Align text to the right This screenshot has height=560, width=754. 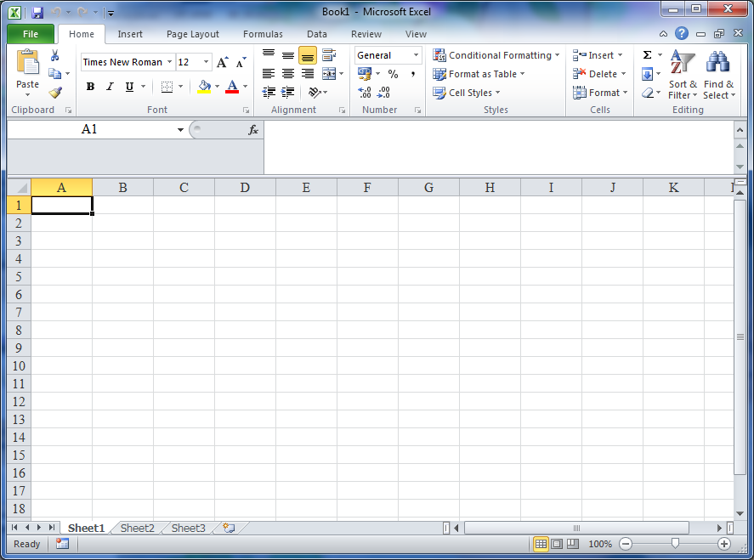pyautogui.click(x=307, y=74)
